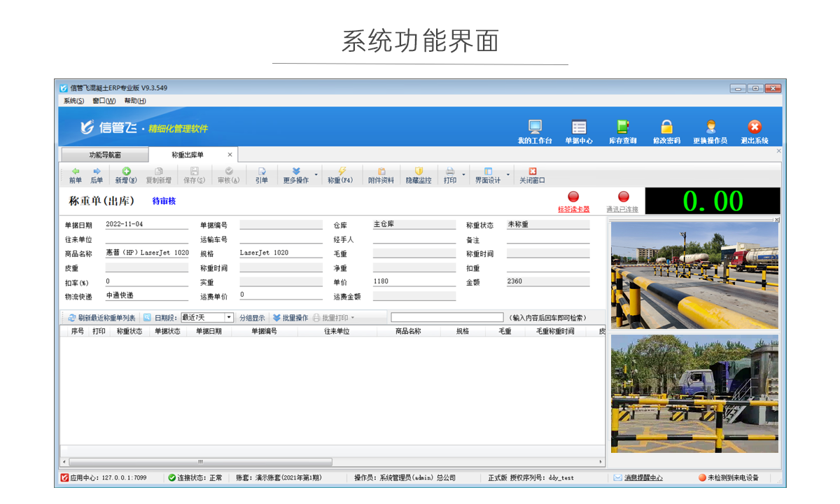840x504 pixels.
Task: Click the 新增 (New) toolbar icon
Action: tap(126, 171)
